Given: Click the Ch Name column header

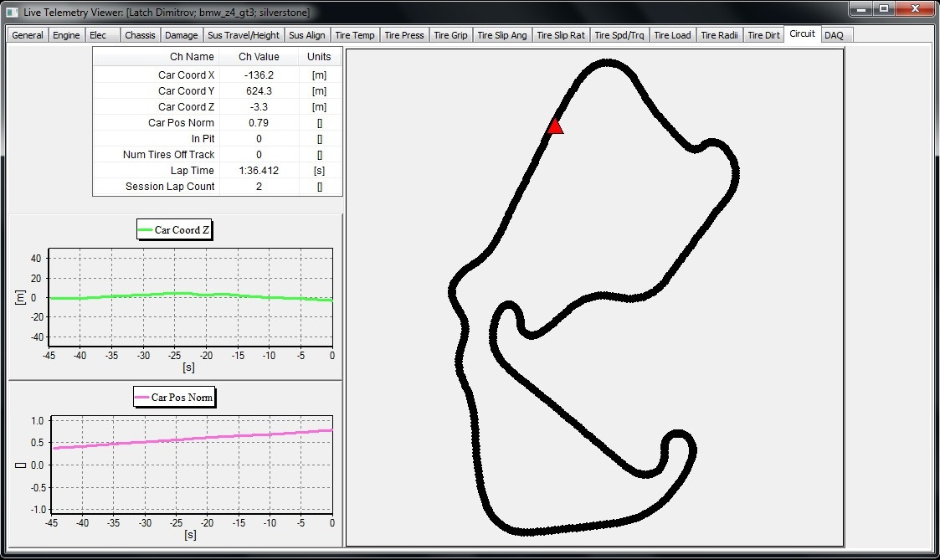Looking at the screenshot, I should pyautogui.click(x=192, y=56).
